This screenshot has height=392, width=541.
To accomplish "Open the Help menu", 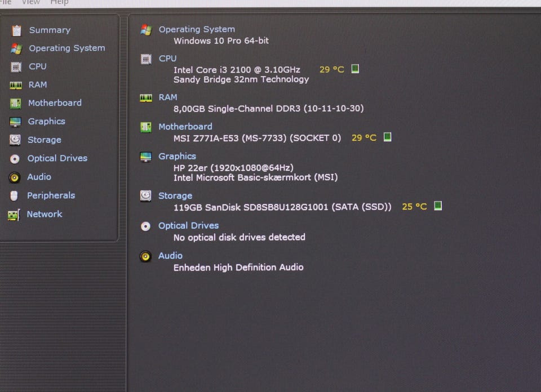I will [59, 2].
